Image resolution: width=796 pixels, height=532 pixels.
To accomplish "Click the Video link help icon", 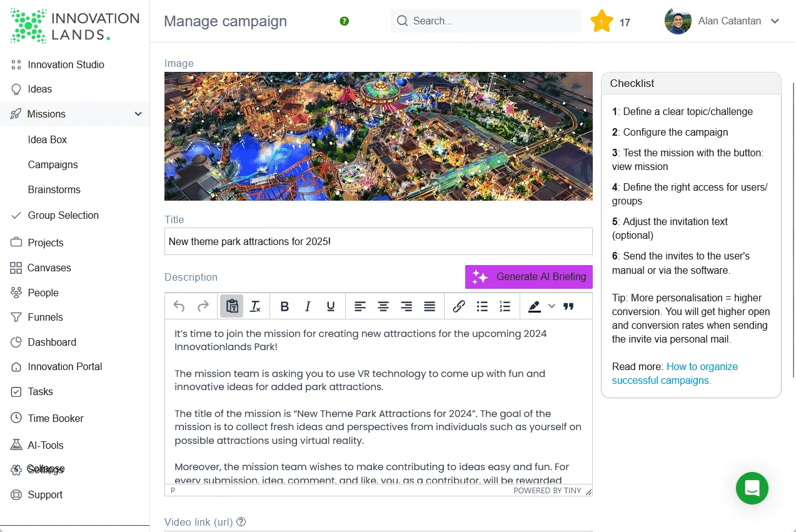I will [x=241, y=522].
